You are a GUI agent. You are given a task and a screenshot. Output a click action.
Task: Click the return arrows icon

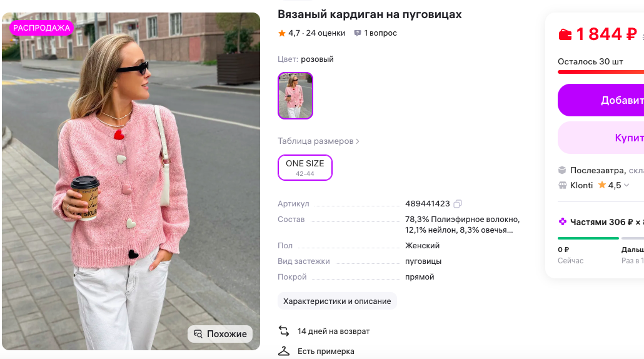pos(284,331)
